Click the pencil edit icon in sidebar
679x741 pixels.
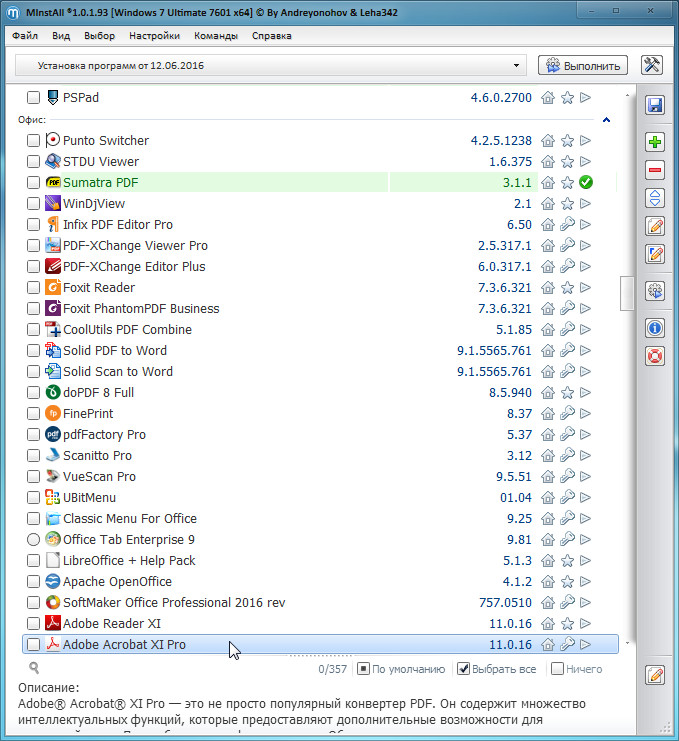tap(655, 226)
